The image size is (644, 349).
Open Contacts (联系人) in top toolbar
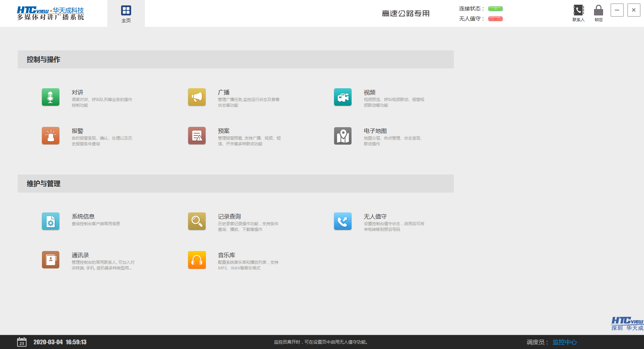tap(578, 13)
